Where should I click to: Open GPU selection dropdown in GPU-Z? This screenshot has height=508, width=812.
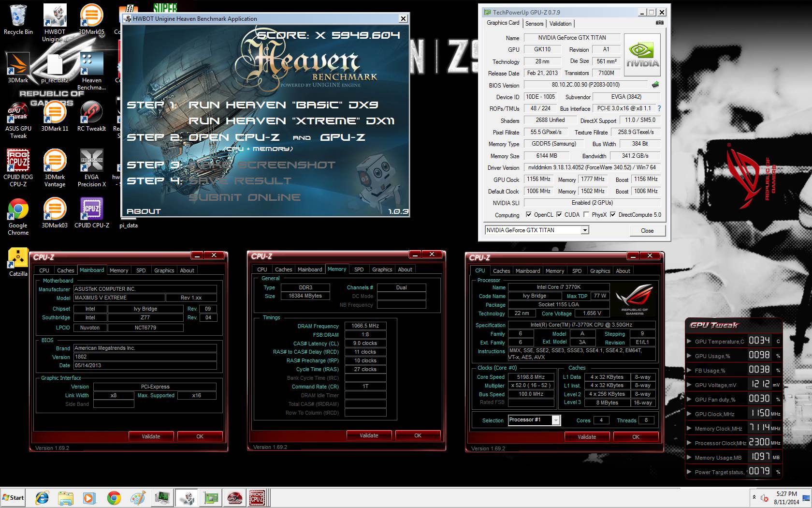[x=585, y=230]
